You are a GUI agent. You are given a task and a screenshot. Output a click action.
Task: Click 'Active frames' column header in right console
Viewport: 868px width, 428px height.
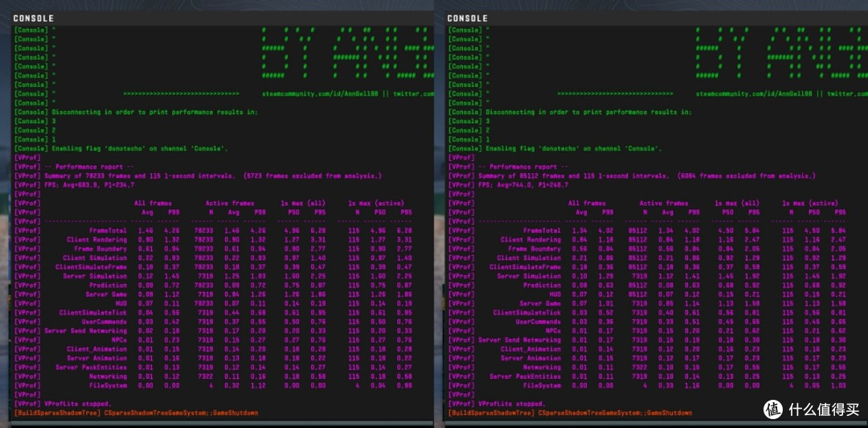664,203
